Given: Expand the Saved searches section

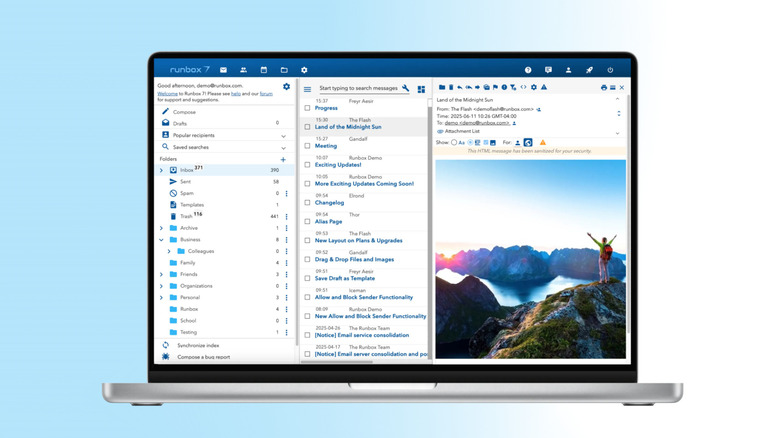Looking at the screenshot, I should pos(284,148).
